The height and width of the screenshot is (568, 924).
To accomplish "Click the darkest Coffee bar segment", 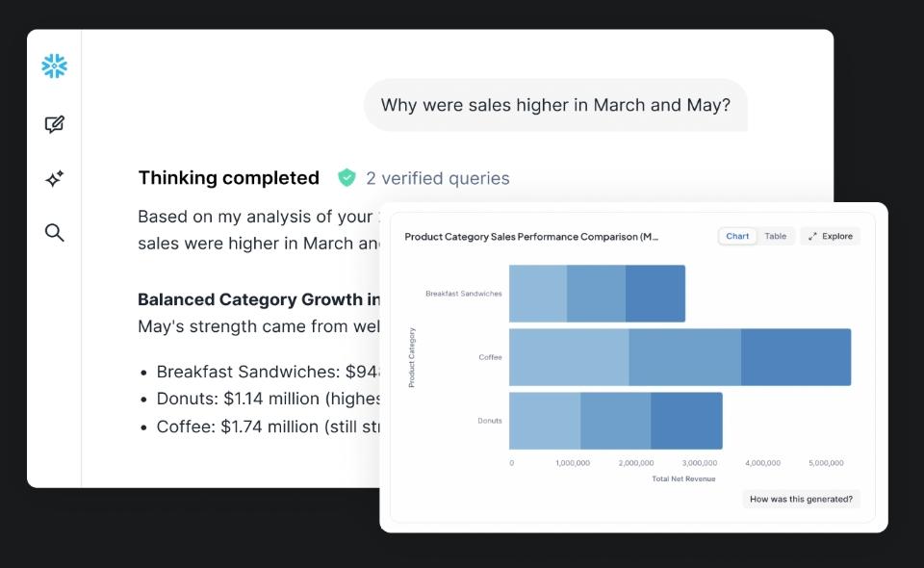I will click(795, 357).
